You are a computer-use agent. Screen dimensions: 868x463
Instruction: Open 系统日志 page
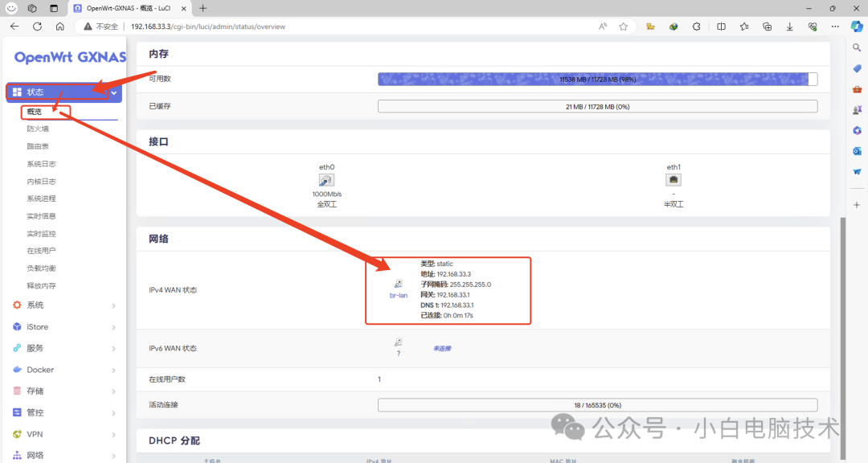(42, 164)
